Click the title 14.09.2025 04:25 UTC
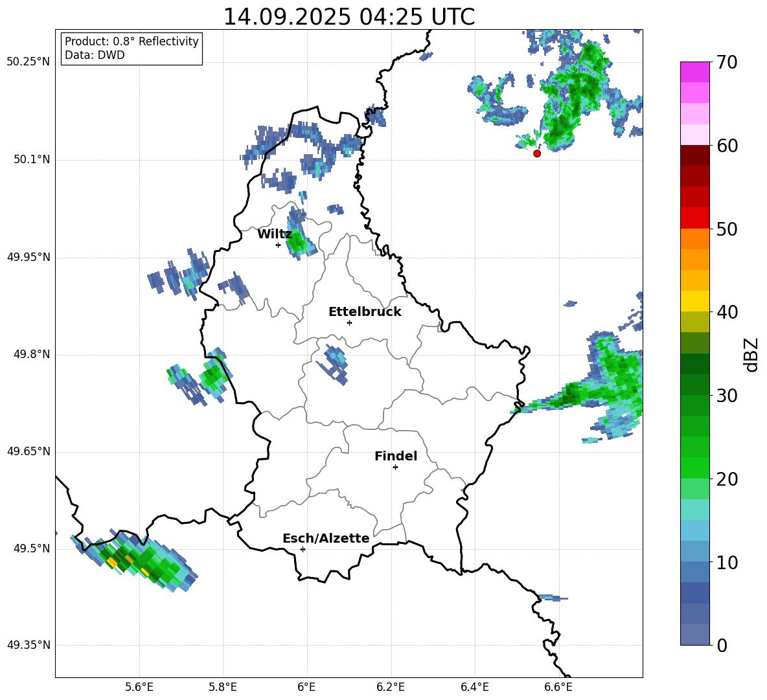 pos(349,17)
